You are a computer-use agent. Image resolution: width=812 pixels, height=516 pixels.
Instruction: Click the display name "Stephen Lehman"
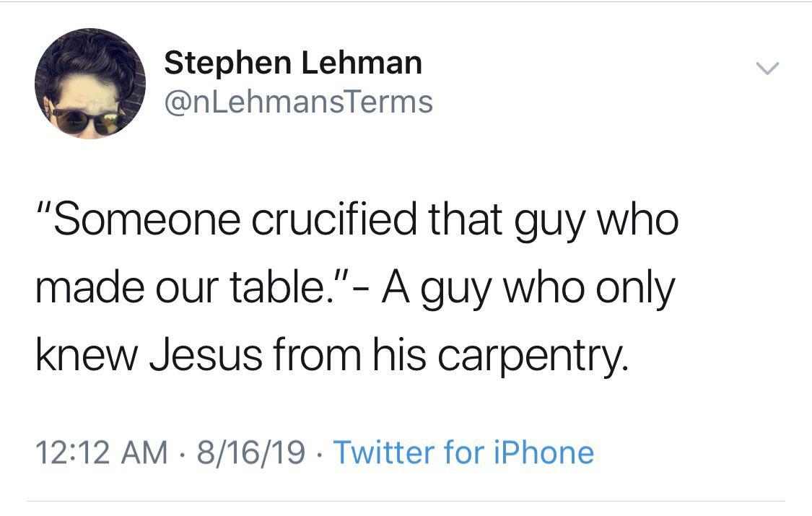tap(292, 63)
